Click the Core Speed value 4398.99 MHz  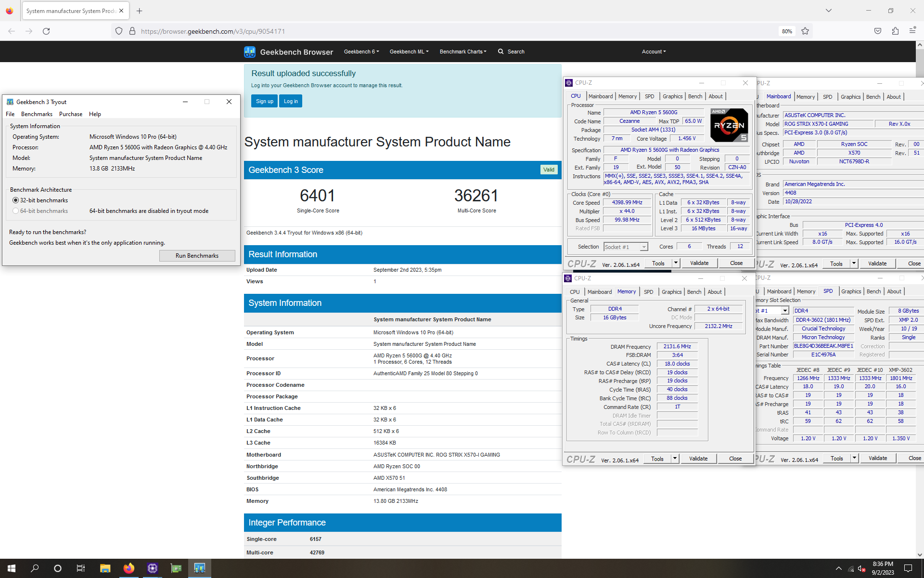click(x=627, y=203)
